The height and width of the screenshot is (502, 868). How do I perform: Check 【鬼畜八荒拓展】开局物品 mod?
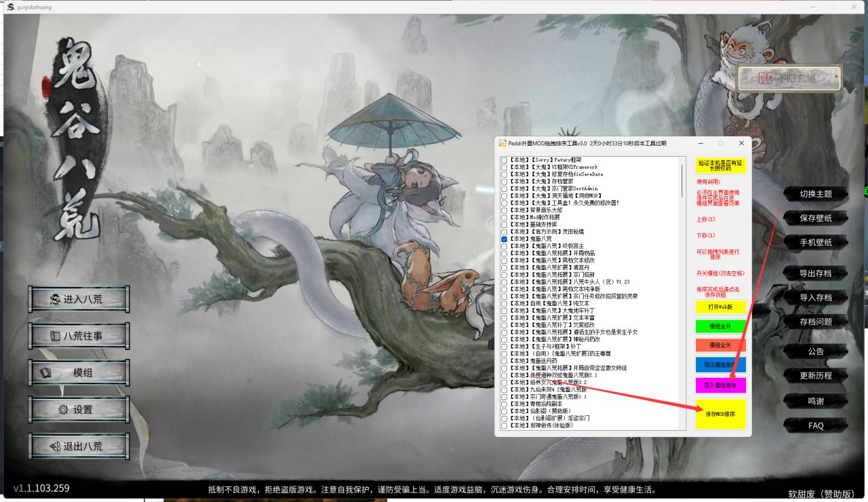point(505,253)
